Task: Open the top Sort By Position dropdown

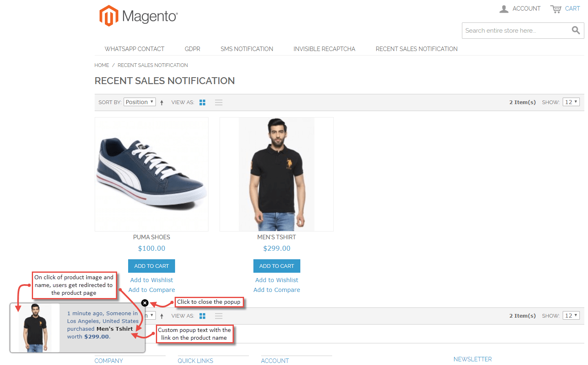Action: coord(140,102)
